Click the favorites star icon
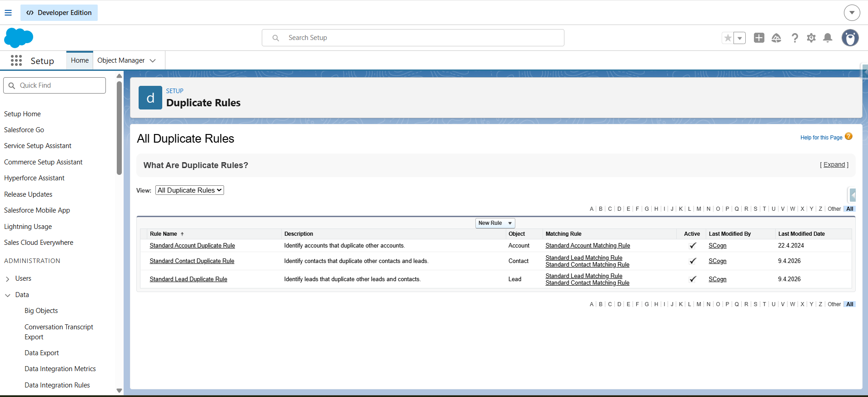Image resolution: width=868 pixels, height=397 pixels. pyautogui.click(x=728, y=38)
